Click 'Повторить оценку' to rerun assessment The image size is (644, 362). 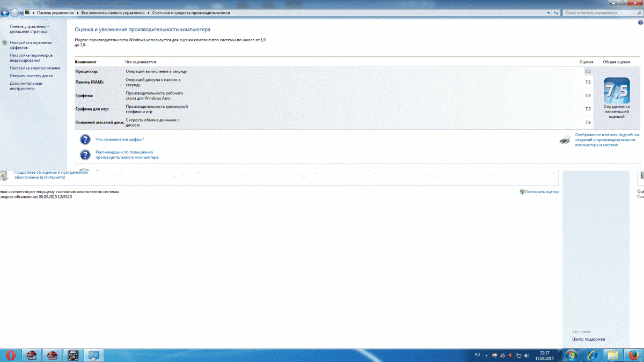[x=541, y=191]
